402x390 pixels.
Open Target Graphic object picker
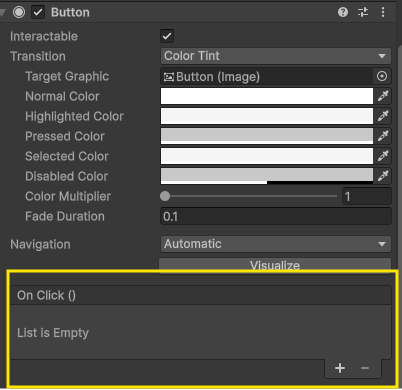(382, 76)
